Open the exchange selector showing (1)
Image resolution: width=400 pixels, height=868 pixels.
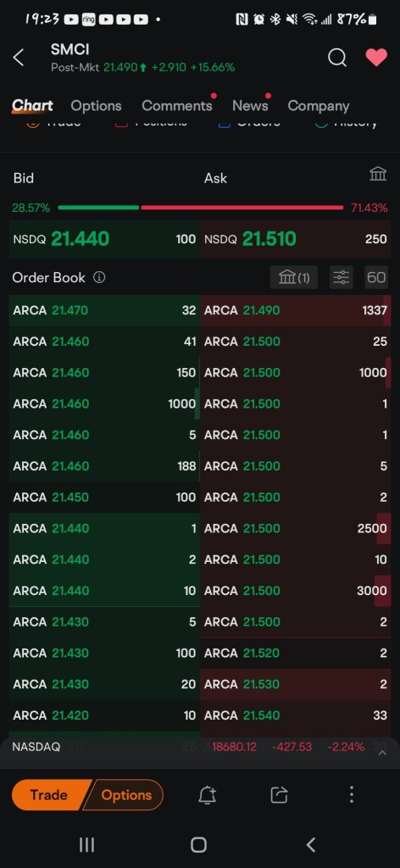pyautogui.click(x=294, y=277)
